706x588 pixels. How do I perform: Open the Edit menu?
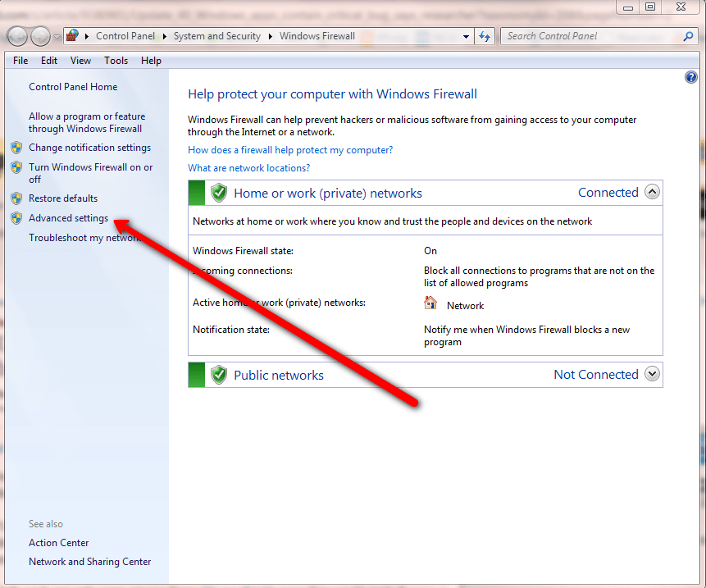coord(48,61)
